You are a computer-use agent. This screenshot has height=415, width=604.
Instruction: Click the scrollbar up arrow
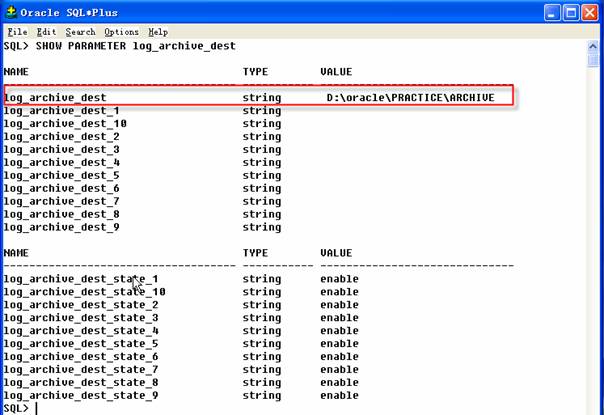593,47
